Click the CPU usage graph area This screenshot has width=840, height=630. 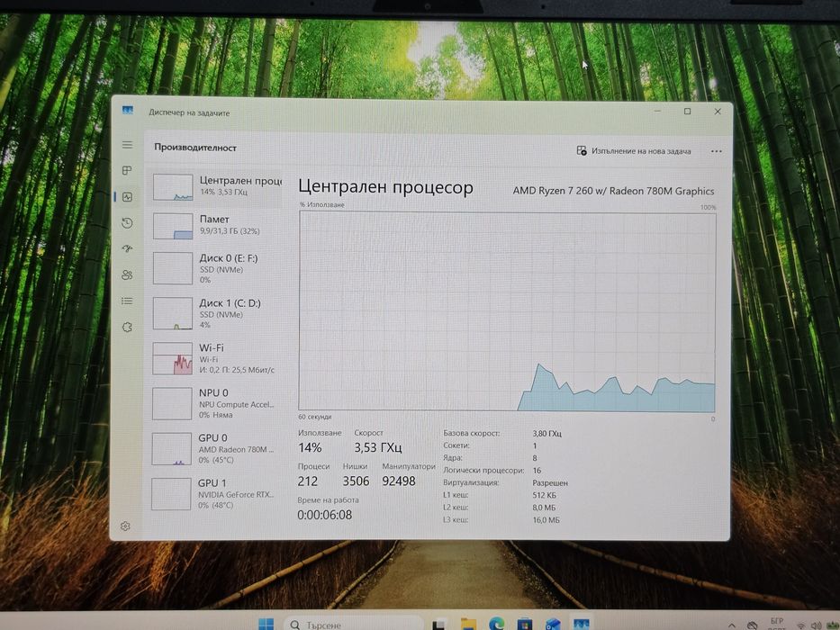click(507, 310)
